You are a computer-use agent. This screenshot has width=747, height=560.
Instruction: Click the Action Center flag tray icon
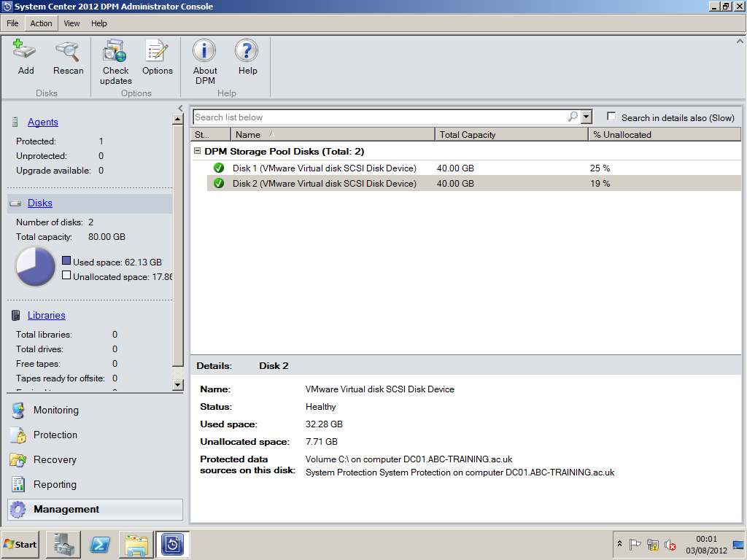tap(635, 544)
